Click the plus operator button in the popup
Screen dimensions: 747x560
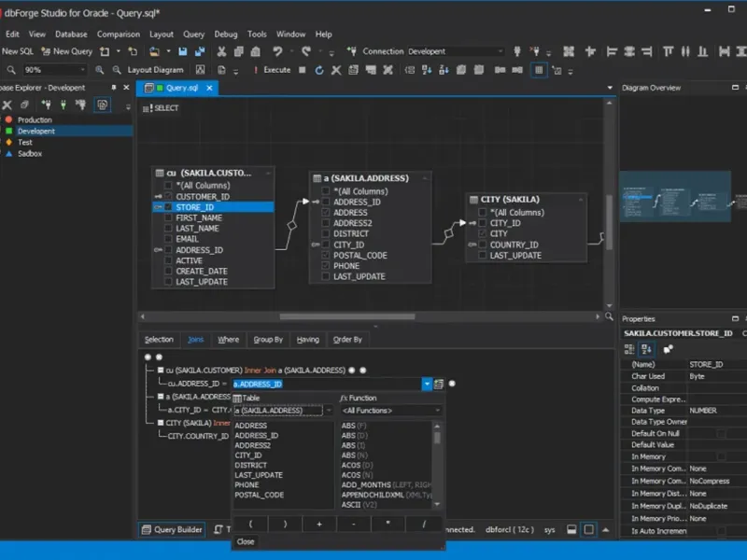319,525
